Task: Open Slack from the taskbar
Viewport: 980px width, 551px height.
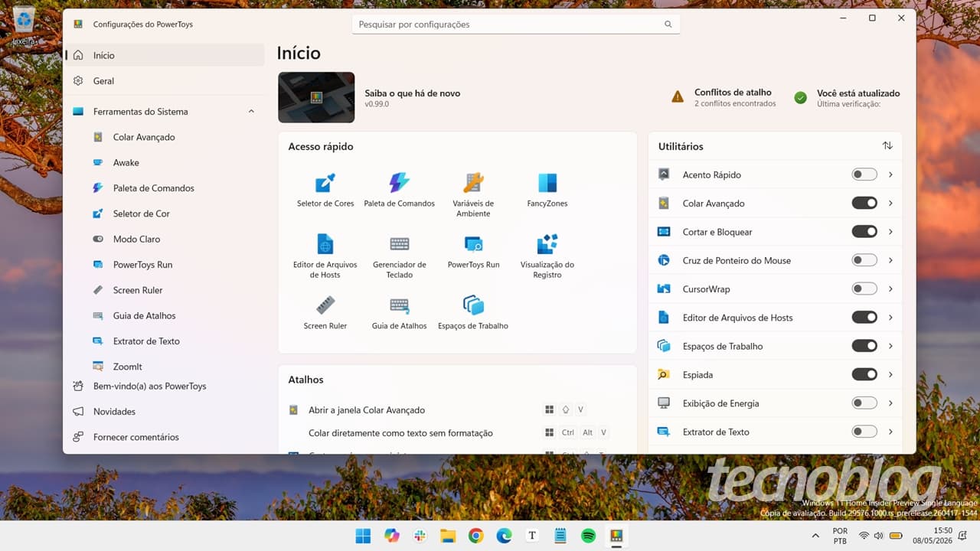Action: (420, 536)
